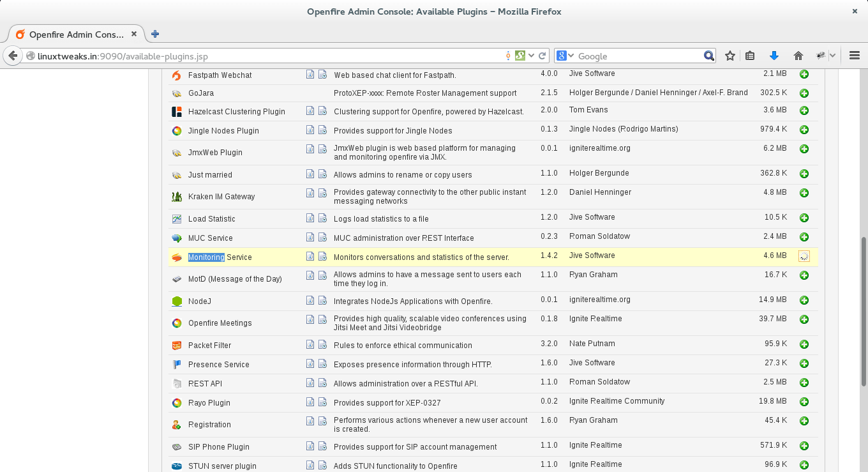Open README for Kraken IM Gateway
The height and width of the screenshot is (472, 868).
[x=310, y=193]
